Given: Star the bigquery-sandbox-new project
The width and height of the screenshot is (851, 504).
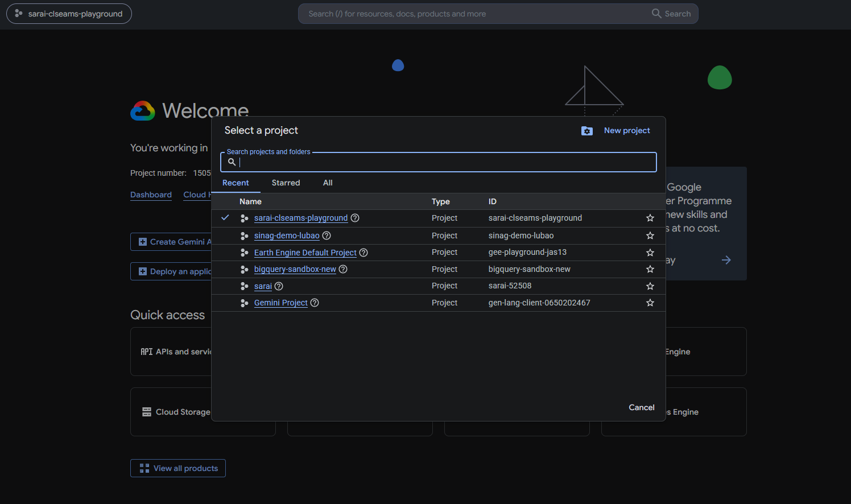Looking at the screenshot, I should pyautogui.click(x=650, y=269).
